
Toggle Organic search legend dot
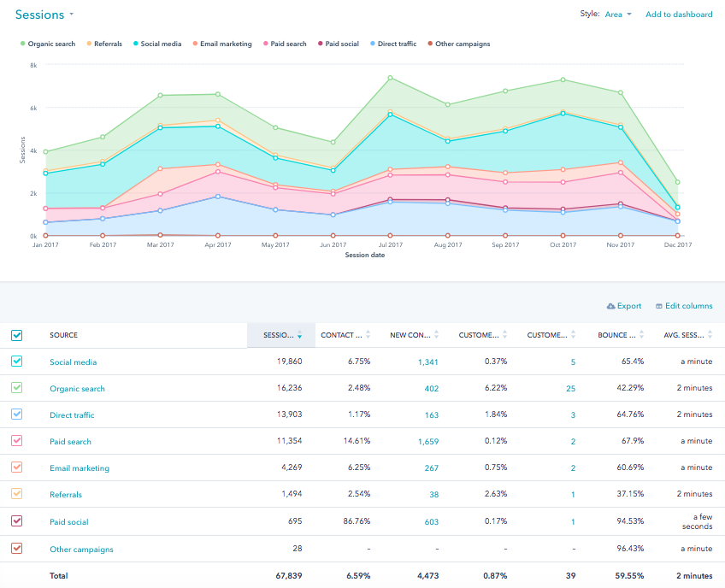(22, 44)
